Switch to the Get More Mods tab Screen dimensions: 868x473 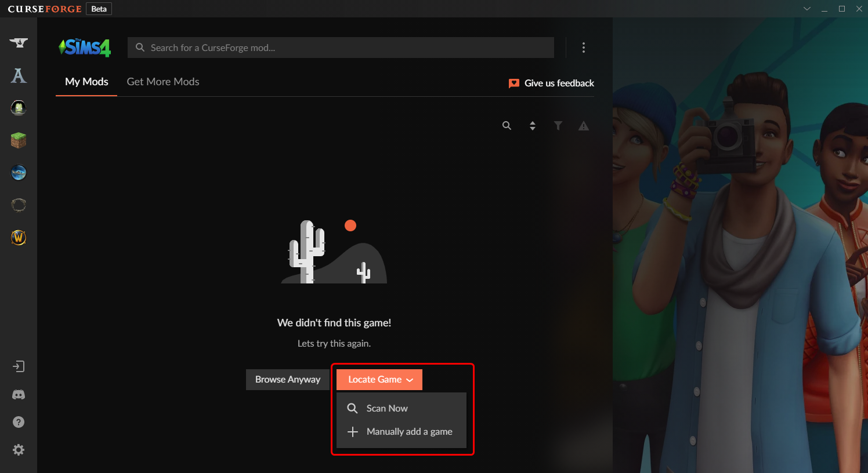click(162, 81)
